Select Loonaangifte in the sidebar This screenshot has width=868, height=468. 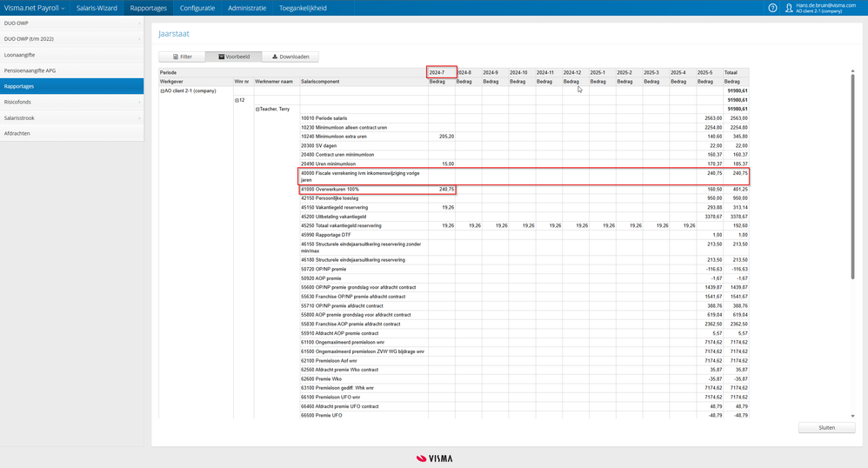pyautogui.click(x=72, y=55)
